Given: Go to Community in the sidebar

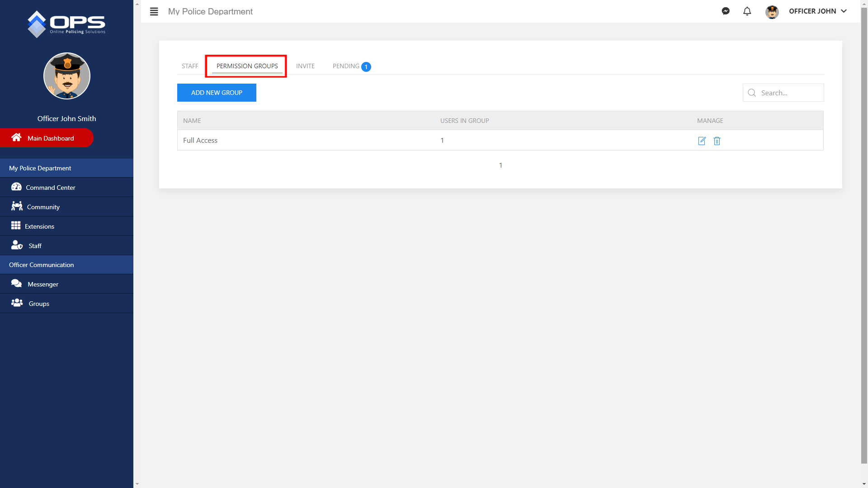Looking at the screenshot, I should (x=43, y=207).
